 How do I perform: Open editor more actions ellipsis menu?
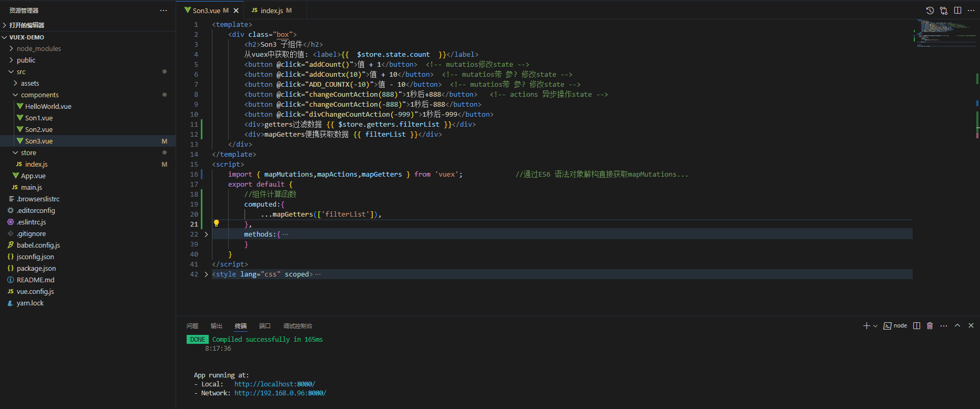pyautogui.click(x=971, y=11)
